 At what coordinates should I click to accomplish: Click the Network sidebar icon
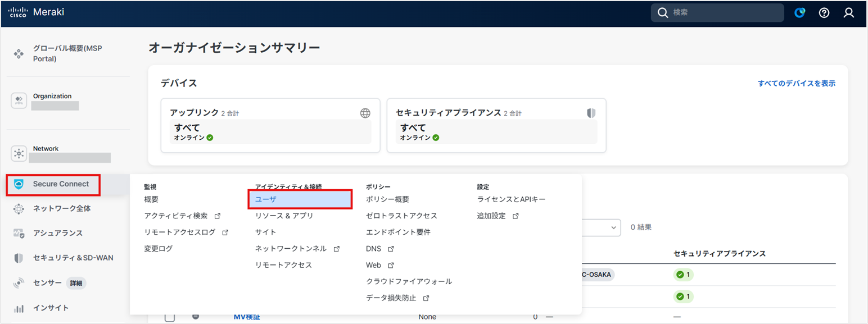tap(19, 153)
